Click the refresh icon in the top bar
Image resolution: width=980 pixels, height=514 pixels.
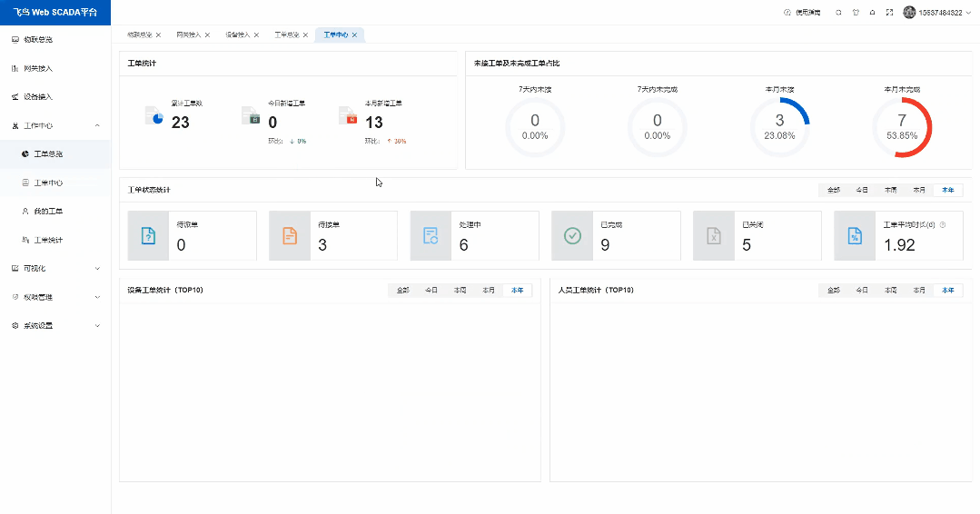[x=838, y=13]
